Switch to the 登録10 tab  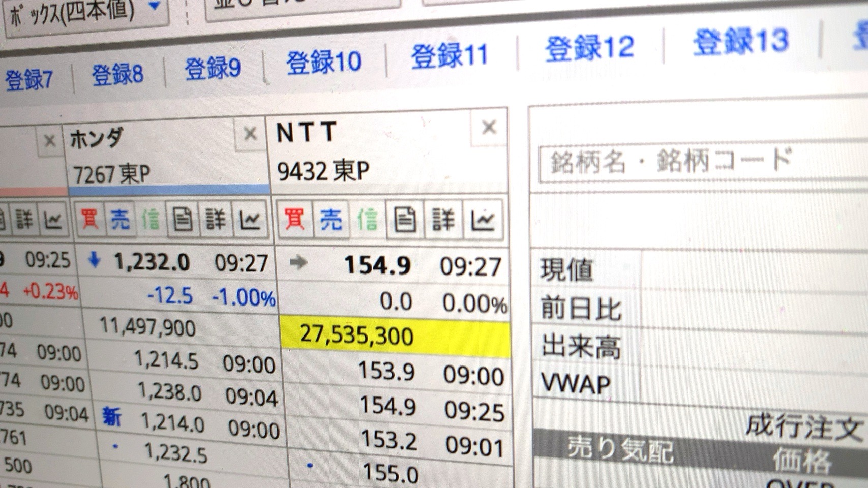tap(324, 62)
